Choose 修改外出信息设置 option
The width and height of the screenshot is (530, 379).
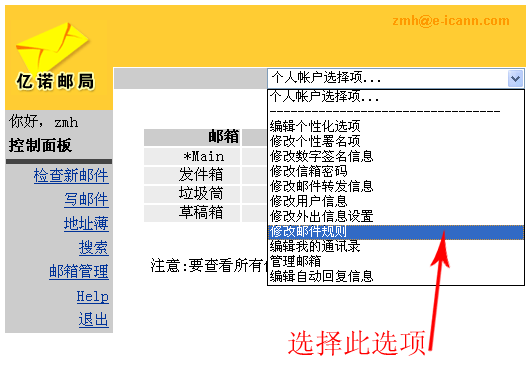(395, 216)
